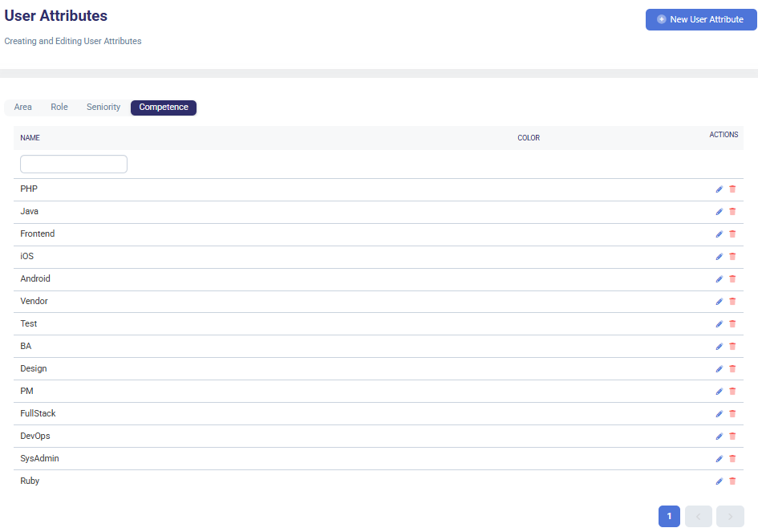Viewport: 758px width, 532px height.
Task: Click the pencil icon for FullStack
Action: pyautogui.click(x=719, y=414)
